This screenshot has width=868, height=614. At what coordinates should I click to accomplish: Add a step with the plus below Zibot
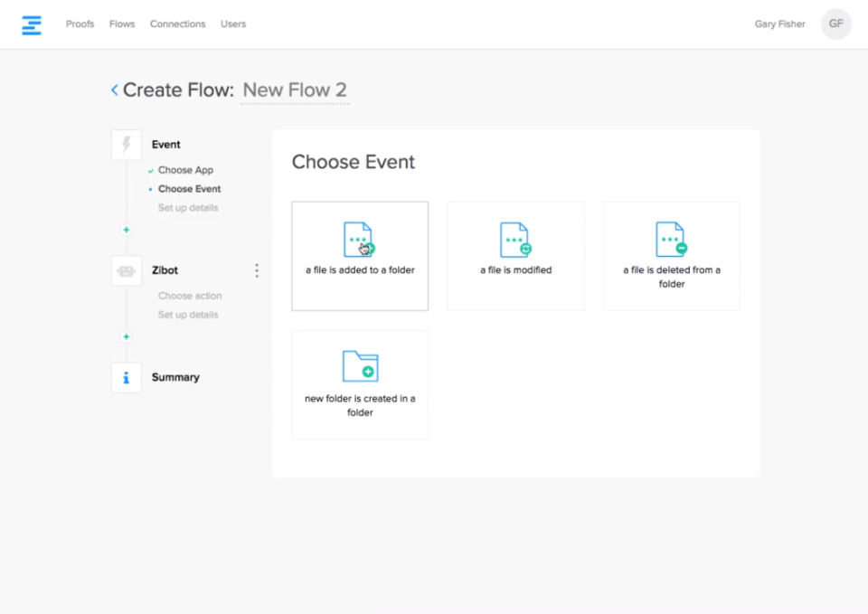tap(127, 336)
